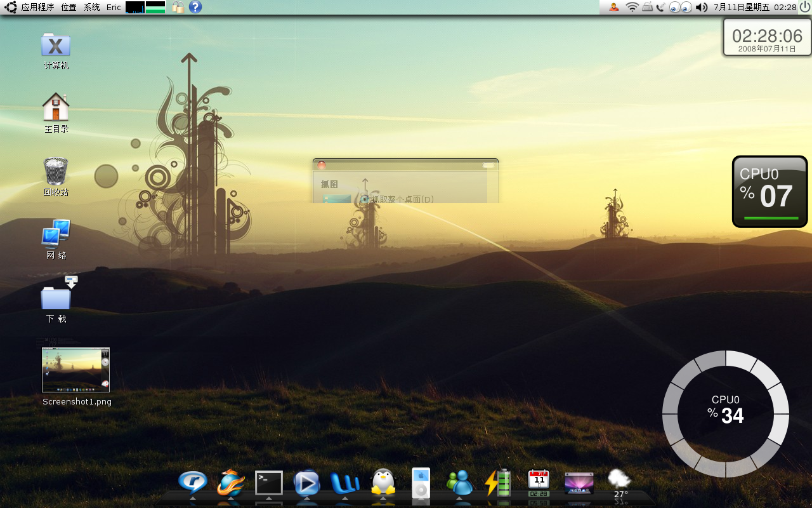Open the Eric user switcher menu
812x508 pixels.
pos(114,7)
